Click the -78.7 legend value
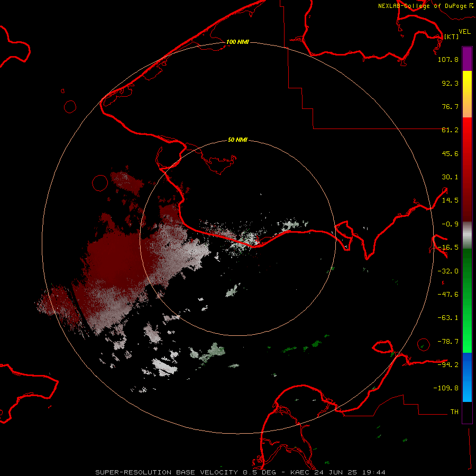The image size is (476, 476). point(448,342)
